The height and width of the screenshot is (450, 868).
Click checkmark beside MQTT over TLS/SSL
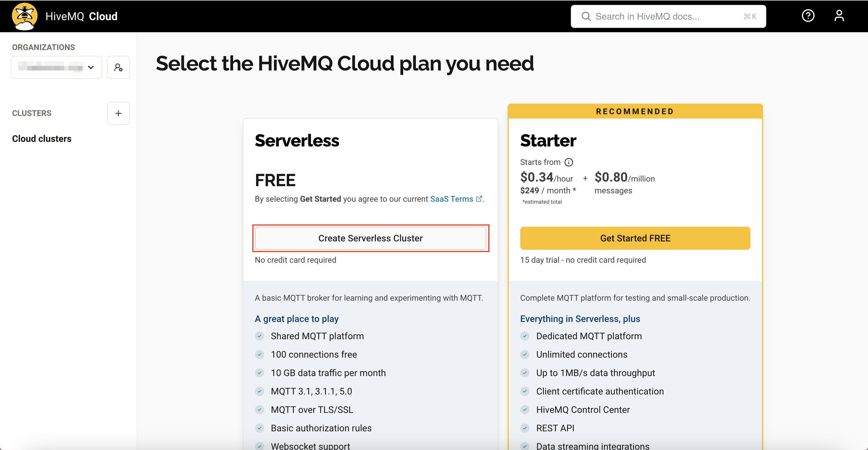(260, 409)
